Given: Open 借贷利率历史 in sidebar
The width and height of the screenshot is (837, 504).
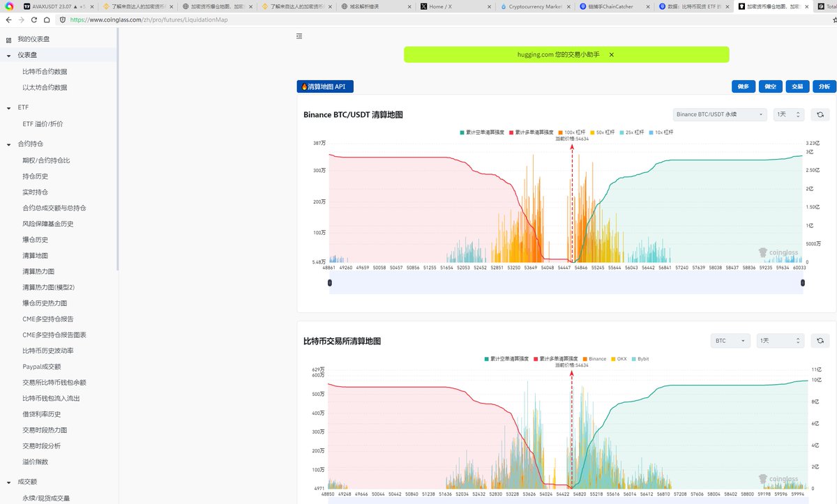Looking at the screenshot, I should tap(41, 414).
